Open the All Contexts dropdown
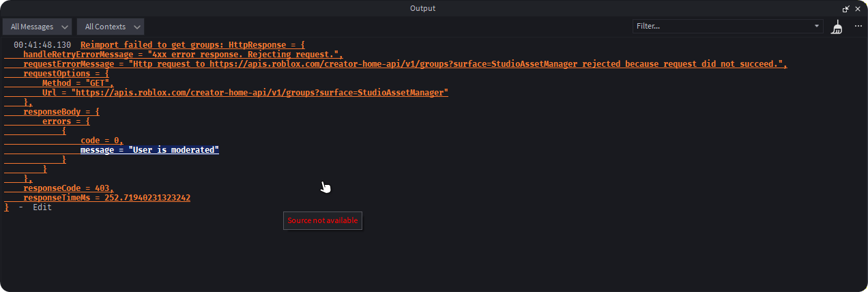The height and width of the screenshot is (292, 868). coord(111,27)
